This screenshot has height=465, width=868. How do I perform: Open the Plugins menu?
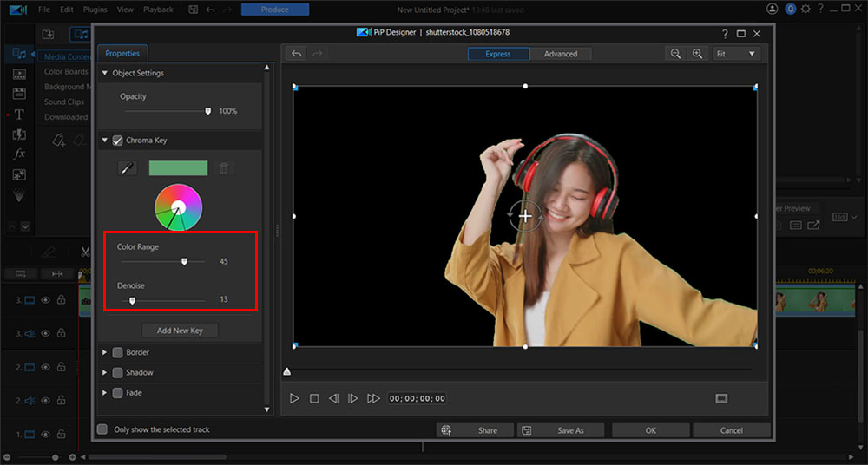[95, 10]
